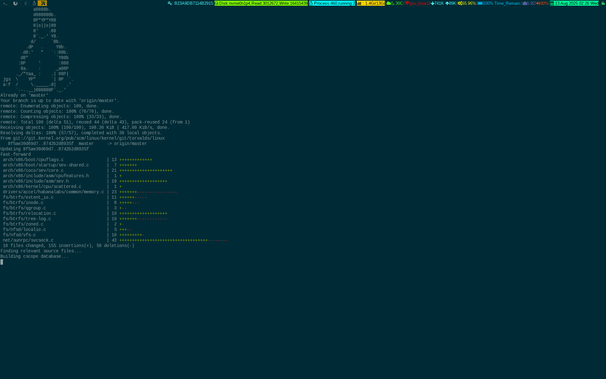Click fs/btrfs/relocation.c file name

point(29,214)
